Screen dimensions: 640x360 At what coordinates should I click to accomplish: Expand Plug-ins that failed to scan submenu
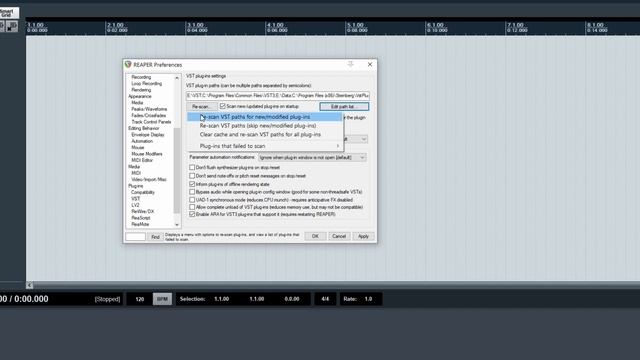265,146
